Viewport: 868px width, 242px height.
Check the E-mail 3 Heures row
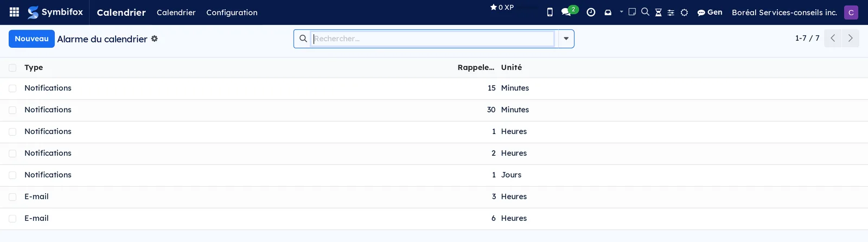pyautogui.click(x=12, y=197)
